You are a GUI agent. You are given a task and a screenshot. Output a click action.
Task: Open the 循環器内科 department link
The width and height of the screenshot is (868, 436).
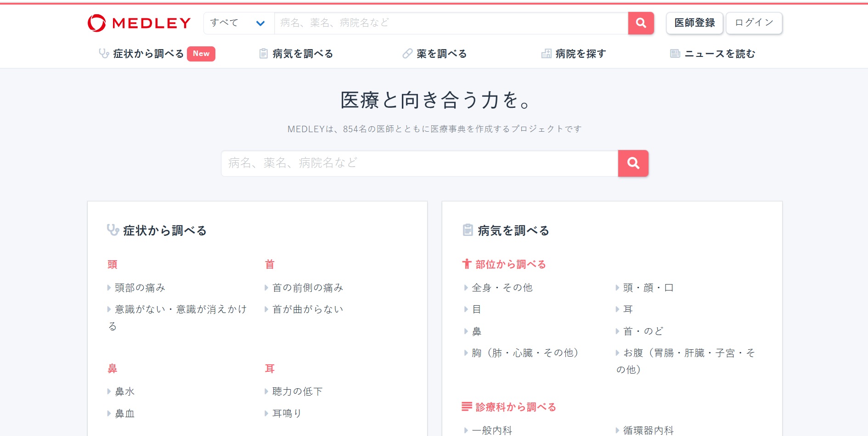[x=648, y=430]
